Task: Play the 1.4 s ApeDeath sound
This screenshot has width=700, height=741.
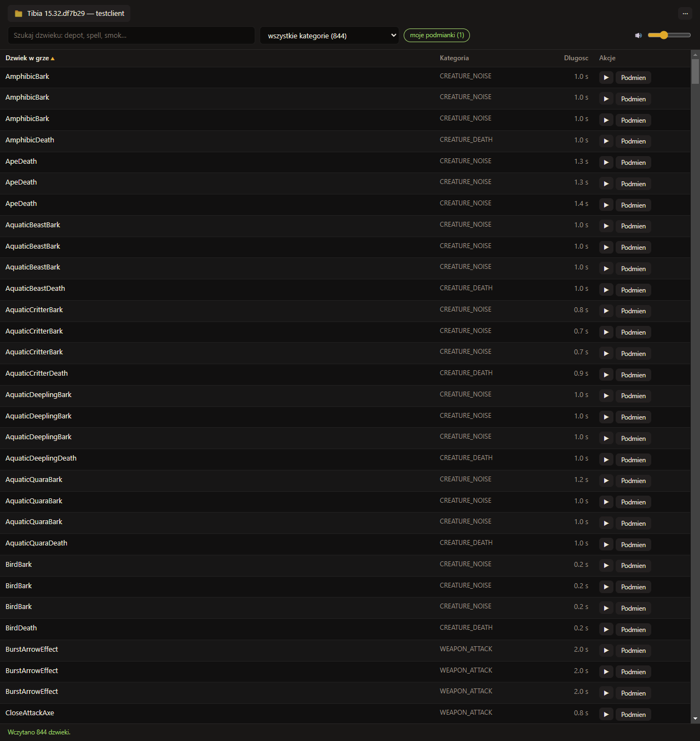Action: pos(606,205)
